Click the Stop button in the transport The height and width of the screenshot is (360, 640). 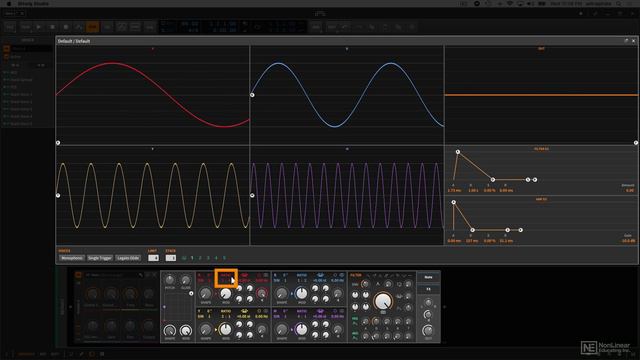click(52, 27)
